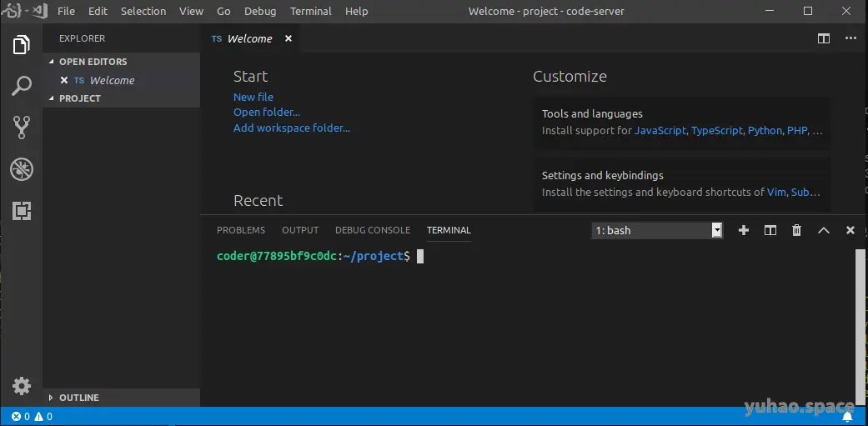Click errors and warnings count in status bar
This screenshot has height=426, width=868.
tap(33, 416)
